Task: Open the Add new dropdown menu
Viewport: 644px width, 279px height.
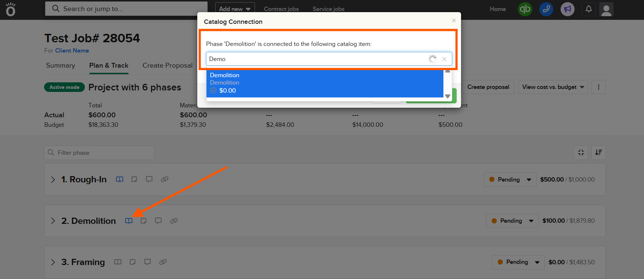Action: [x=234, y=9]
